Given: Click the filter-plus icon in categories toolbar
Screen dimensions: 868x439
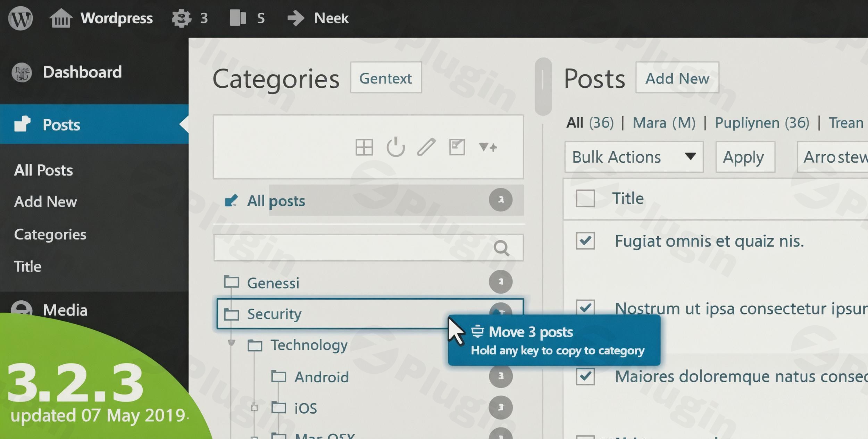Looking at the screenshot, I should (x=488, y=147).
